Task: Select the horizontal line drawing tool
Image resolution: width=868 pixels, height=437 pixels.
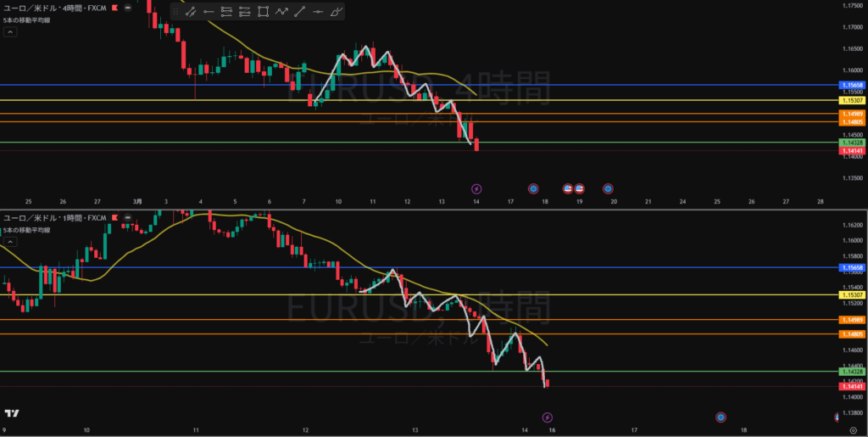Action: [318, 12]
